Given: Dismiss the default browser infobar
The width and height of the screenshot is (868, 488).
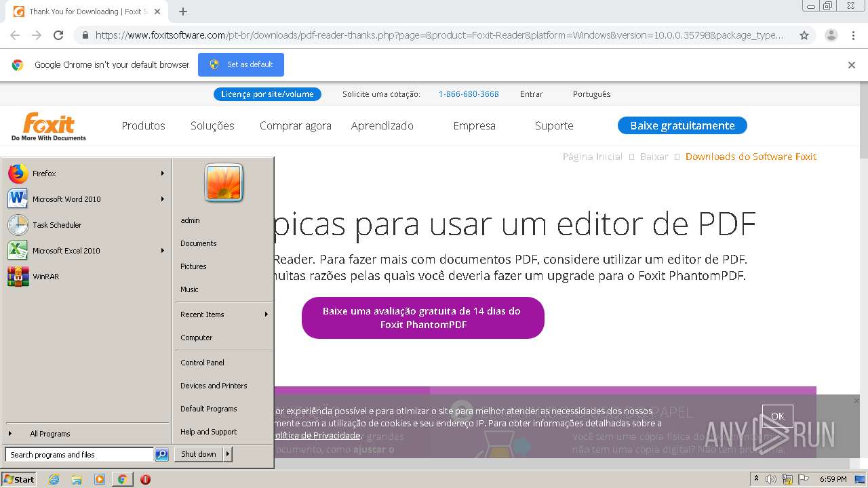Looking at the screenshot, I should [852, 65].
